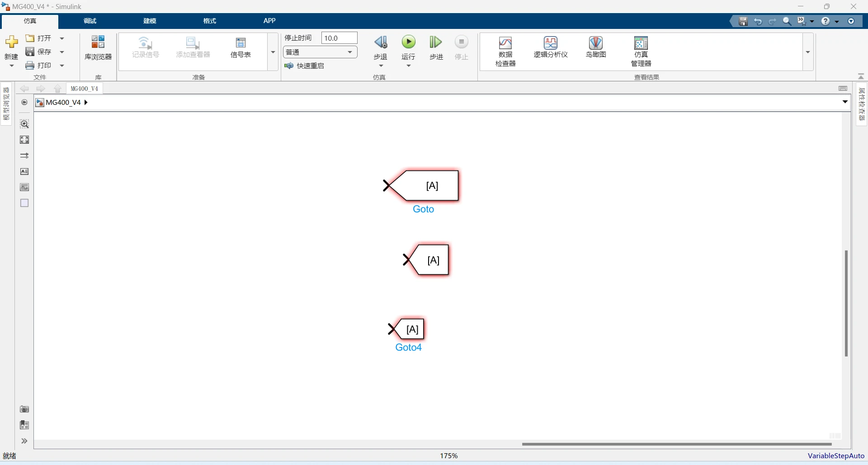Open the simulation mode 普通 dropdown
Screen dimensions: 868x465
[x=320, y=52]
